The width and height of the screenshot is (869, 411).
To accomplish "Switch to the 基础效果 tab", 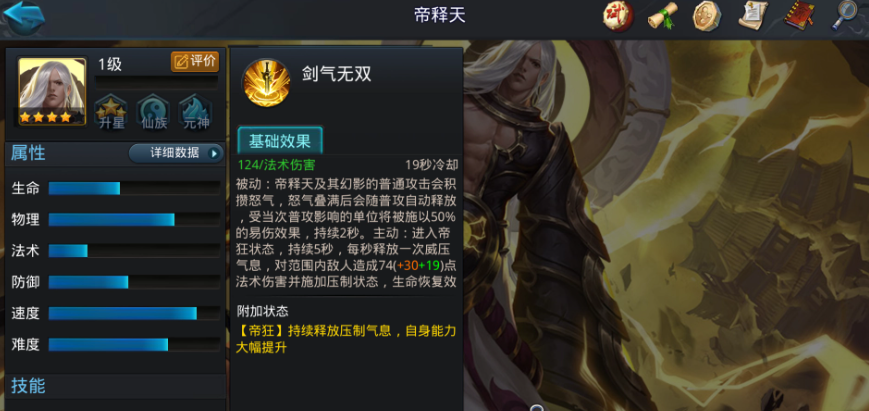I will pyautogui.click(x=280, y=141).
